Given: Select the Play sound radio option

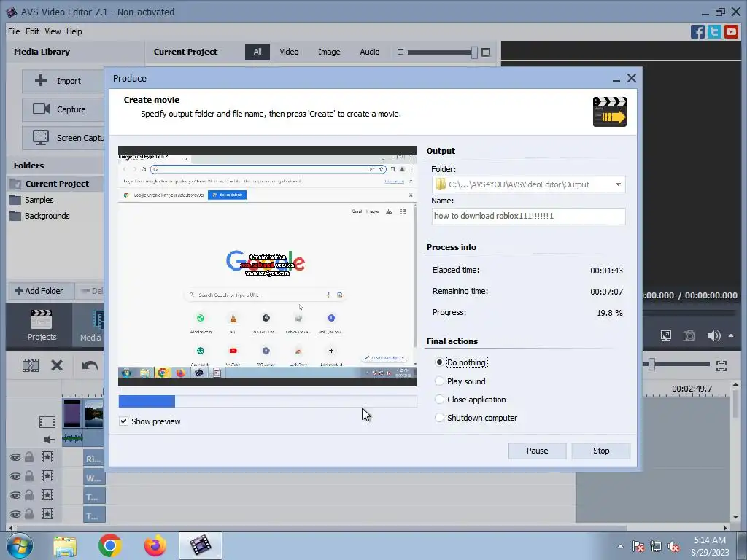Looking at the screenshot, I should [x=439, y=381].
